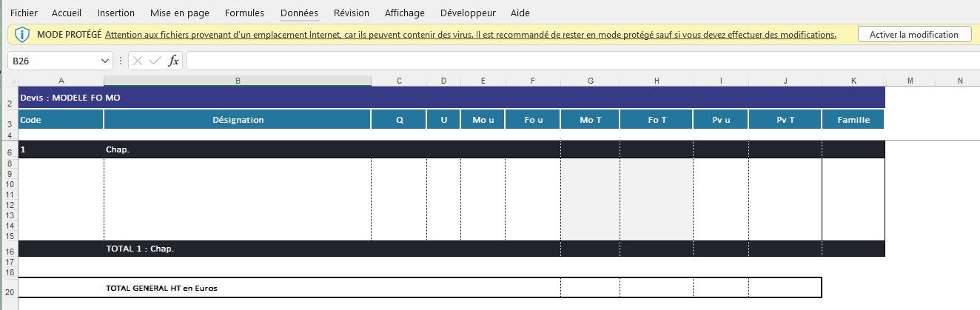Click Activer la modification button

coord(914,35)
